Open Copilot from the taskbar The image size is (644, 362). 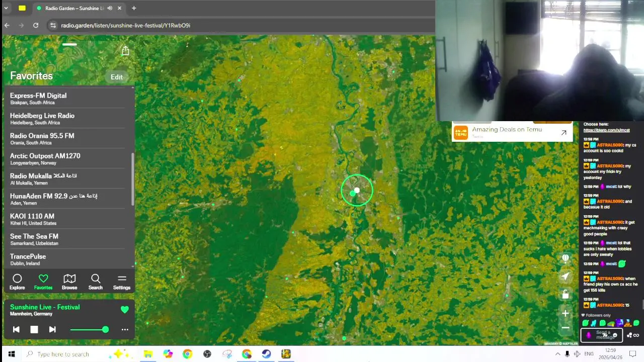click(x=168, y=354)
